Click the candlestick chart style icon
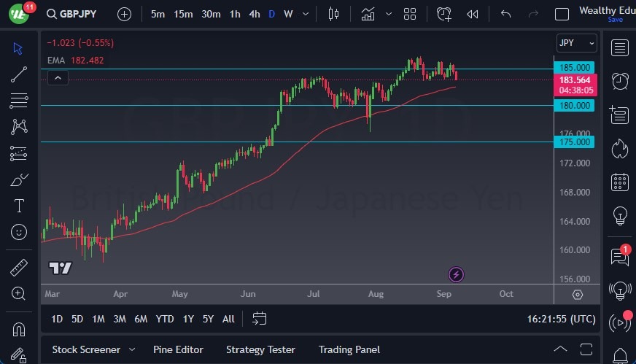The width and height of the screenshot is (636, 364). pos(334,14)
